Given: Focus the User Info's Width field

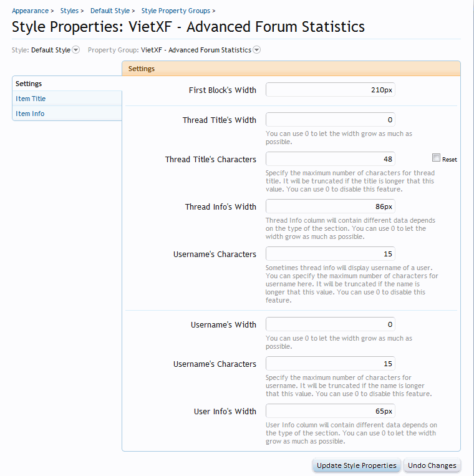Looking at the screenshot, I should click(331, 411).
